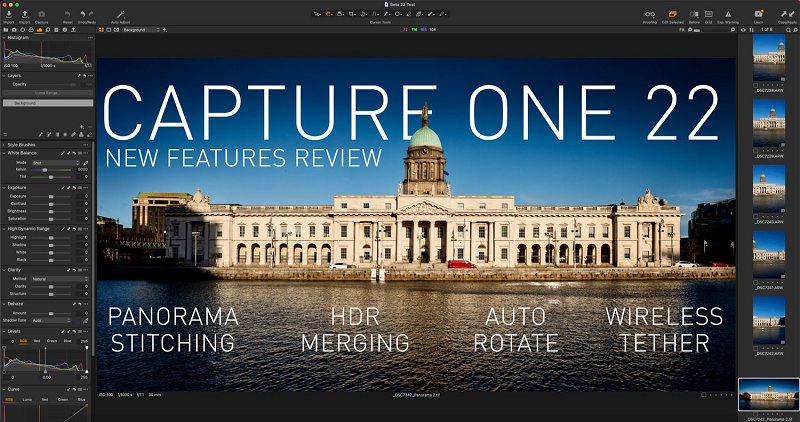The width and height of the screenshot is (800, 422).
Task: Open the Histogram panel options menu
Action: tap(90, 38)
